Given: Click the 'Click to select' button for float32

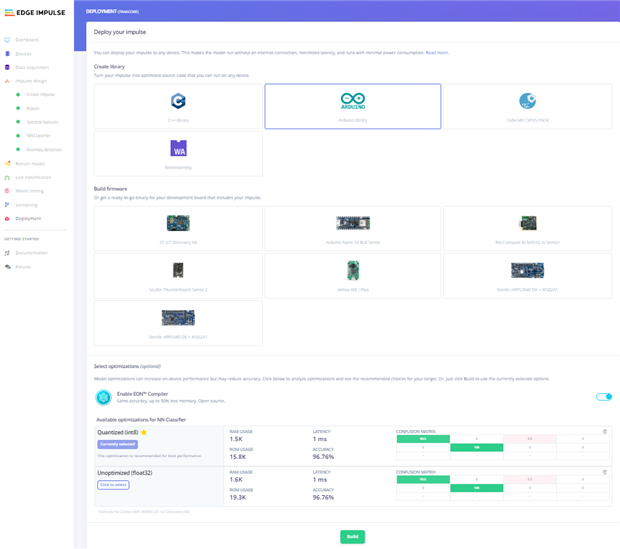Looking at the screenshot, I should [x=113, y=485].
